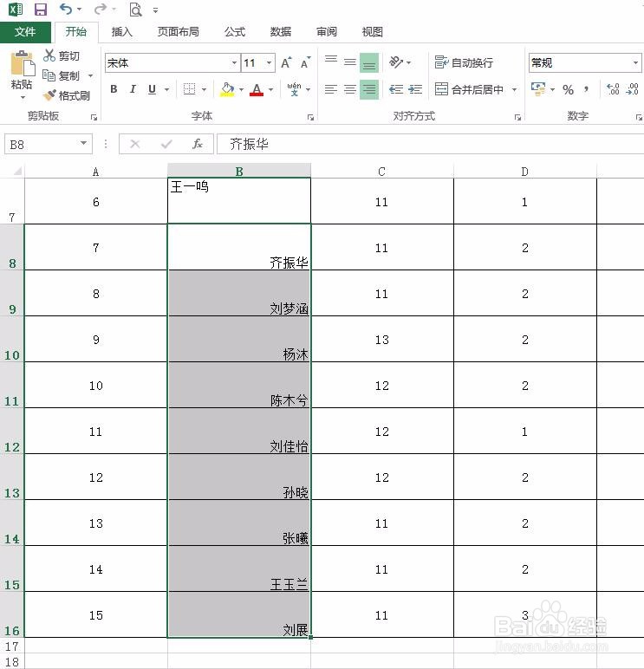Open the font size 11 dropdown
The width and height of the screenshot is (644, 669).
(270, 63)
